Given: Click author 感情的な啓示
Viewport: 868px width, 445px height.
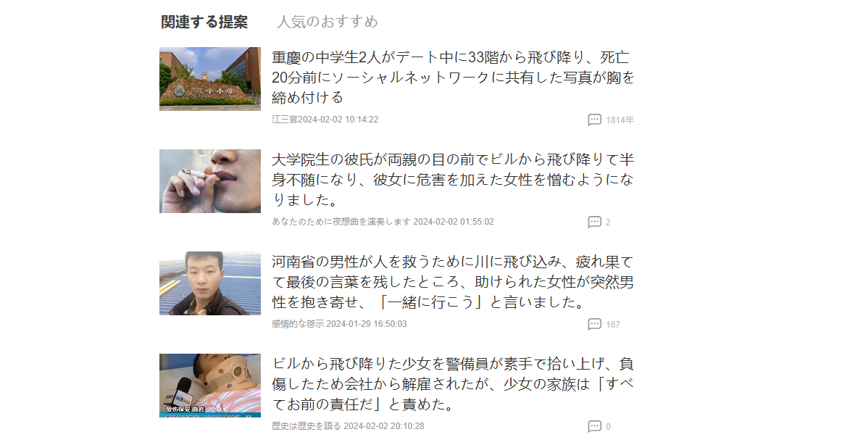Looking at the screenshot, I should 297,324.
